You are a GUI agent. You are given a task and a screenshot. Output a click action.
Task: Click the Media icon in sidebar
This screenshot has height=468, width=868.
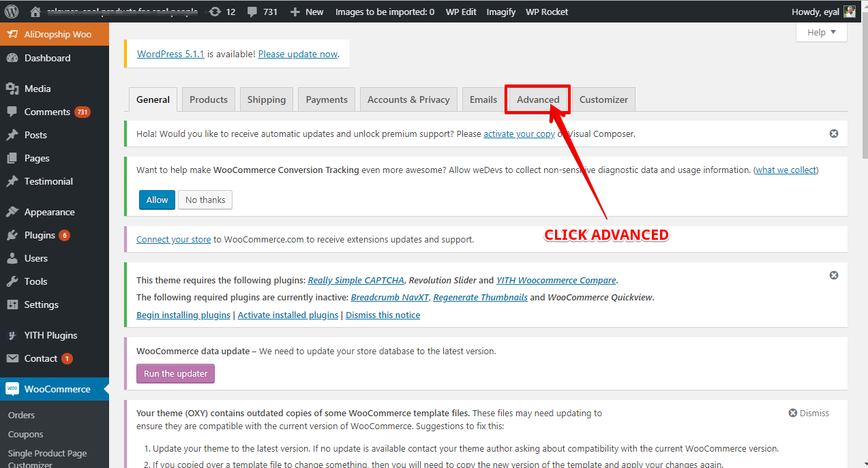pyautogui.click(x=12, y=89)
